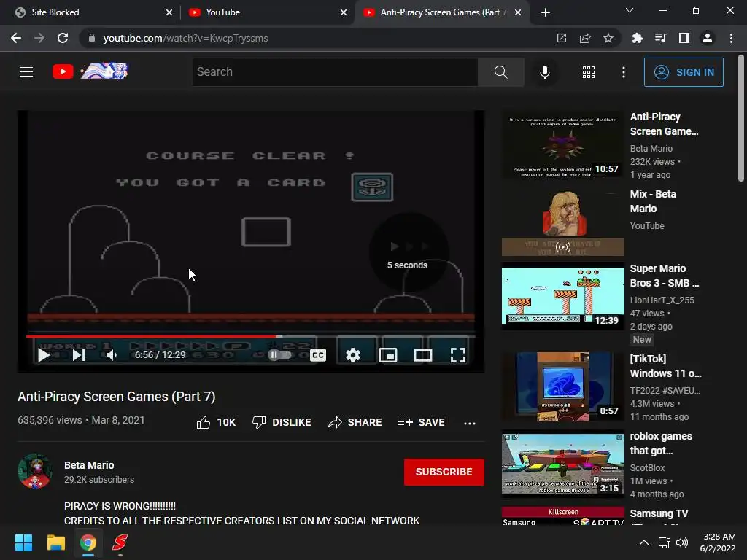Toggle the autoplay switch

pyautogui.click(x=279, y=355)
